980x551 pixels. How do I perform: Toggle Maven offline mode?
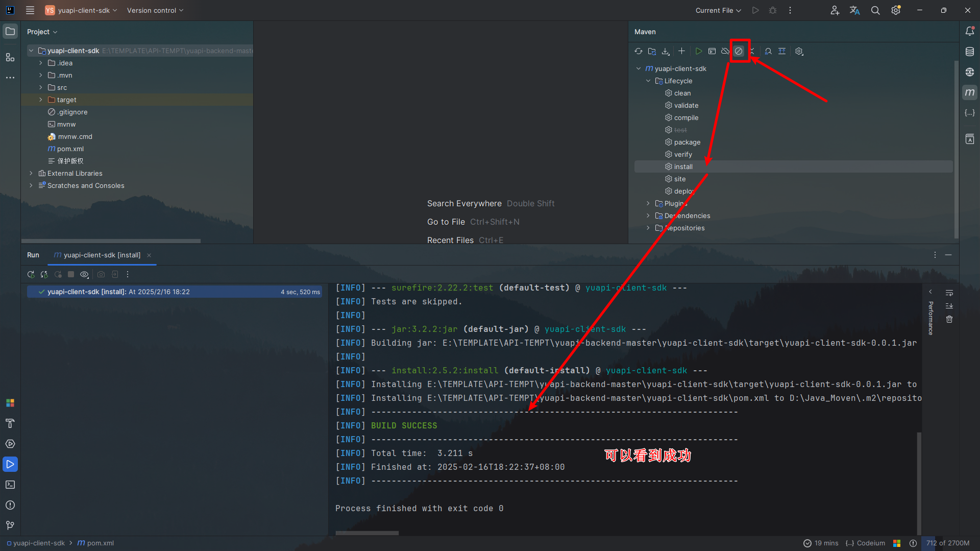click(725, 51)
